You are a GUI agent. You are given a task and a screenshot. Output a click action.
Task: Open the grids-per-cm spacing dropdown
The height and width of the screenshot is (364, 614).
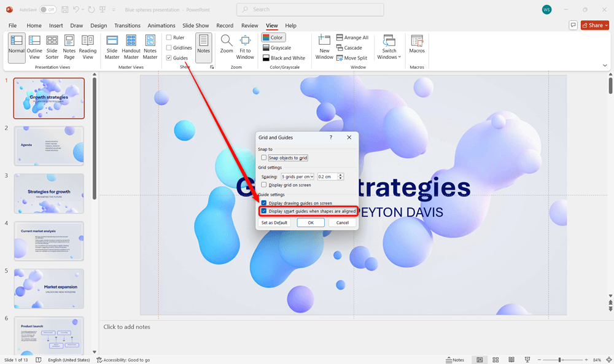[313, 176]
